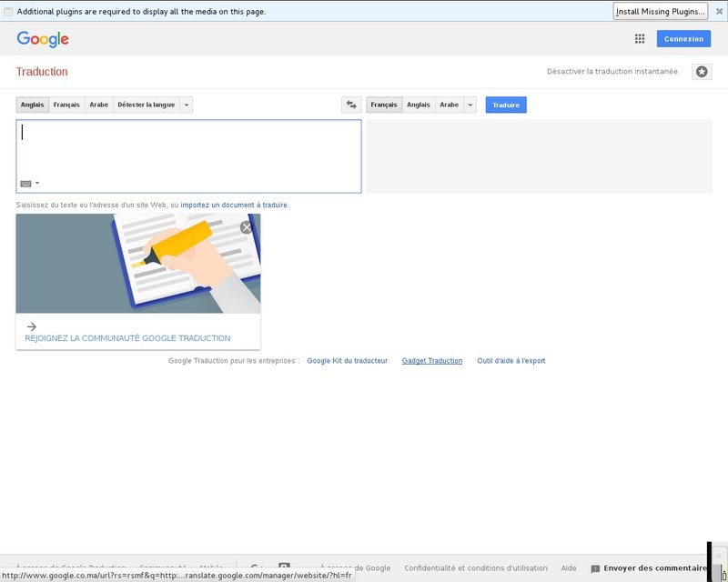Open the virtual keyboard input tool
Image resolution: width=728 pixels, height=582 pixels.
pyautogui.click(x=26, y=184)
